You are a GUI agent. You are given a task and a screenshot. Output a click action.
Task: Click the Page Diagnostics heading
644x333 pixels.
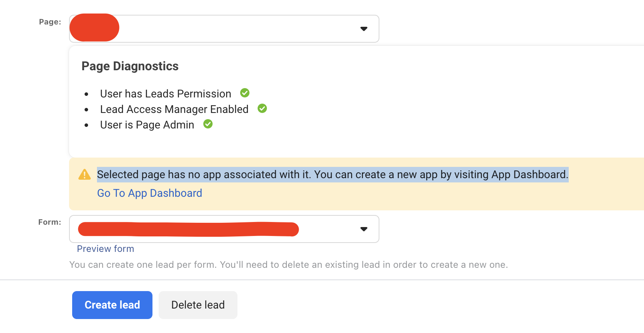coord(130,66)
